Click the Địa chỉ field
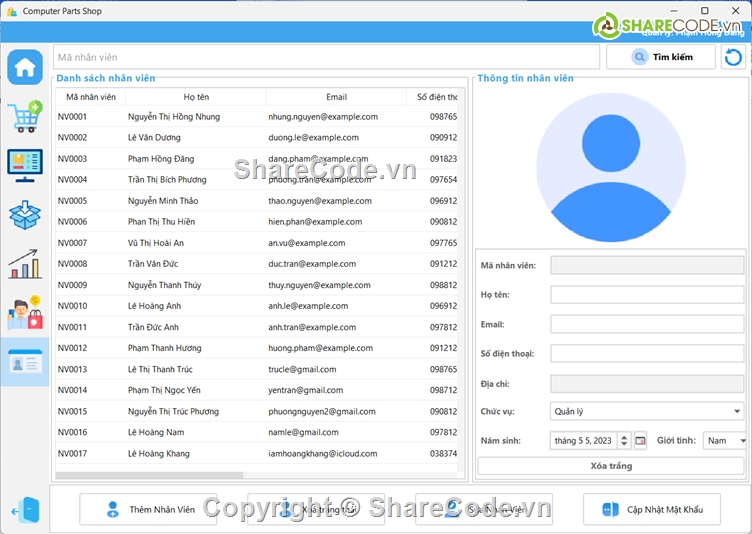The height and width of the screenshot is (534, 752). 647,384
